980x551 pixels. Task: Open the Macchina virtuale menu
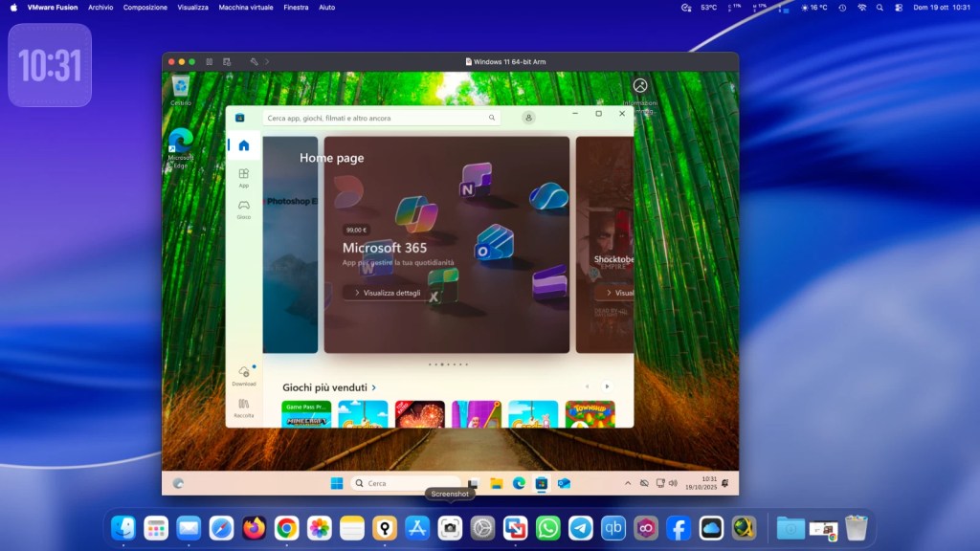click(x=244, y=7)
